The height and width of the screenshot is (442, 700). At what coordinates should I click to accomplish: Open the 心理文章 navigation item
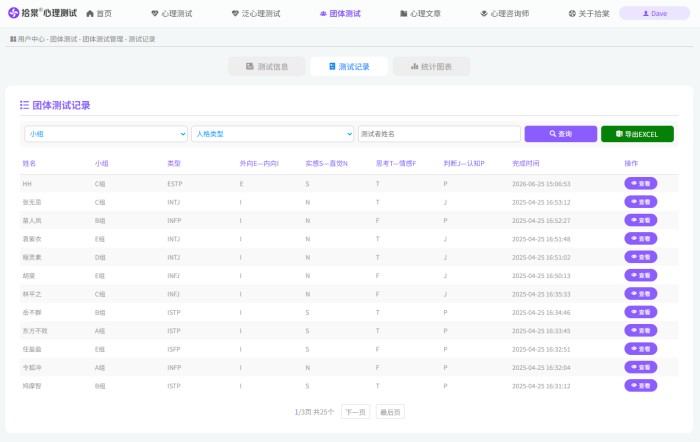(x=421, y=13)
